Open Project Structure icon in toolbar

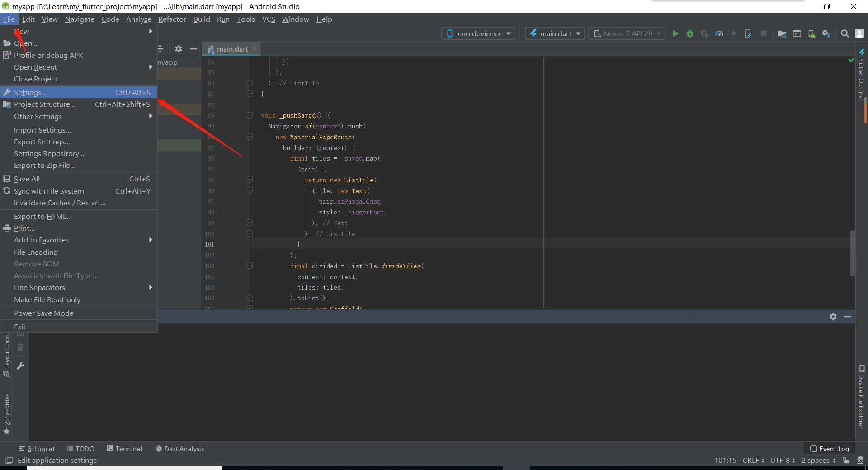click(782, 33)
